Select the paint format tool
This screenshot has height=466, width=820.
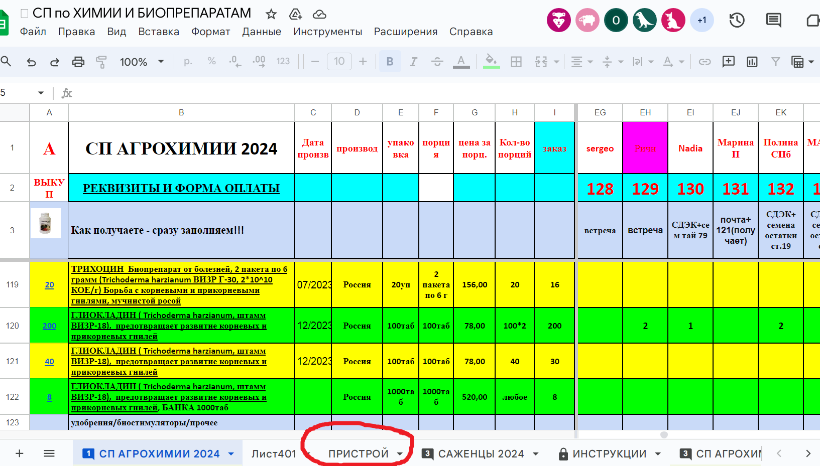pyautogui.click(x=103, y=62)
